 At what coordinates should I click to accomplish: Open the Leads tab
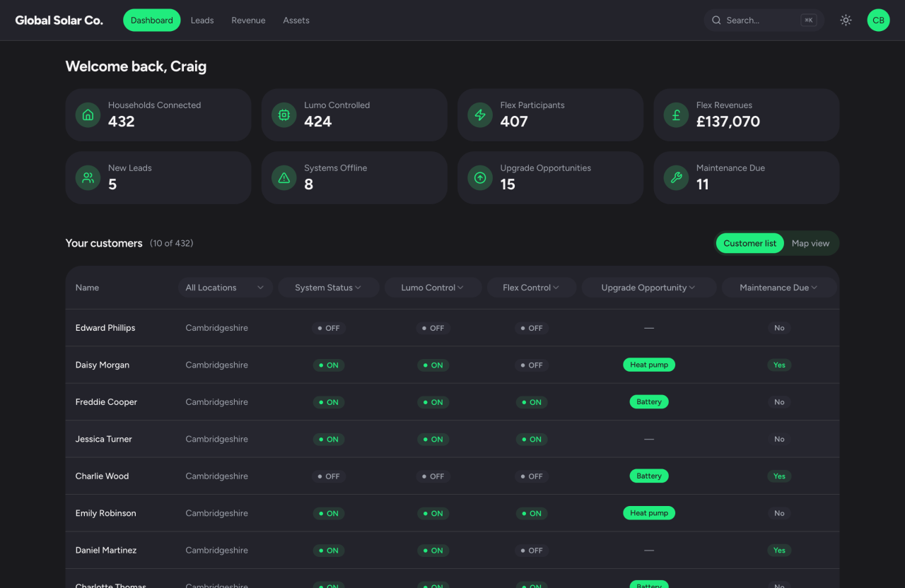click(202, 20)
